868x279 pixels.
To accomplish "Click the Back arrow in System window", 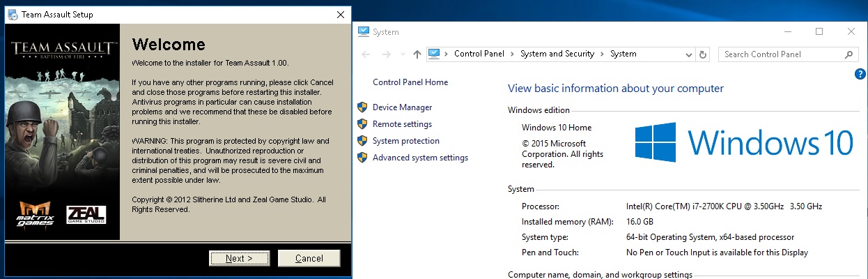I will [366, 54].
